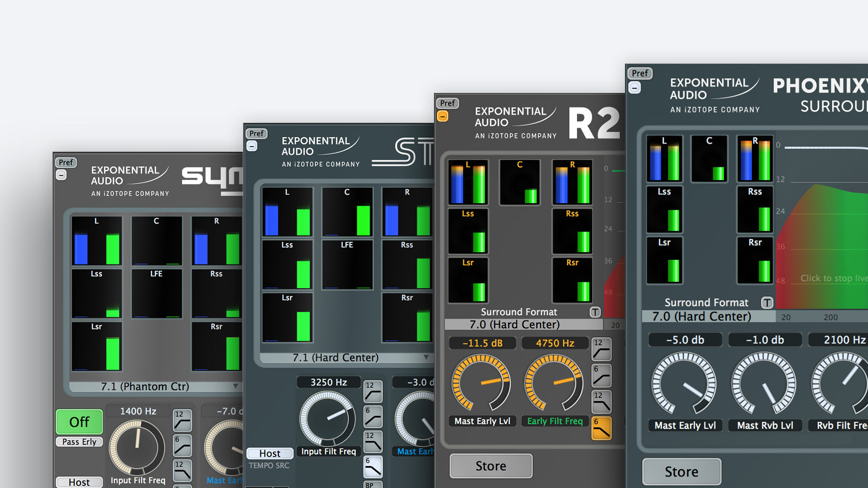Click the Store button in Phoenixverb window

tap(682, 472)
